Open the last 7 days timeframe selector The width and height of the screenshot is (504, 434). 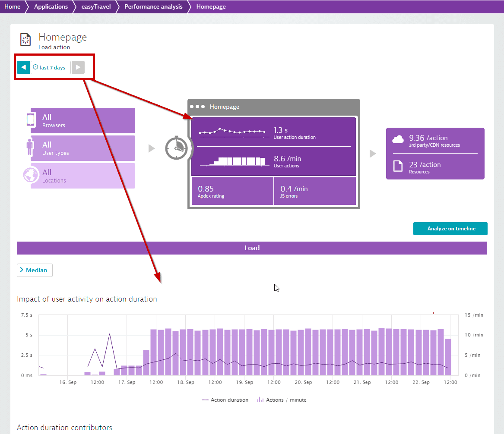(x=51, y=67)
